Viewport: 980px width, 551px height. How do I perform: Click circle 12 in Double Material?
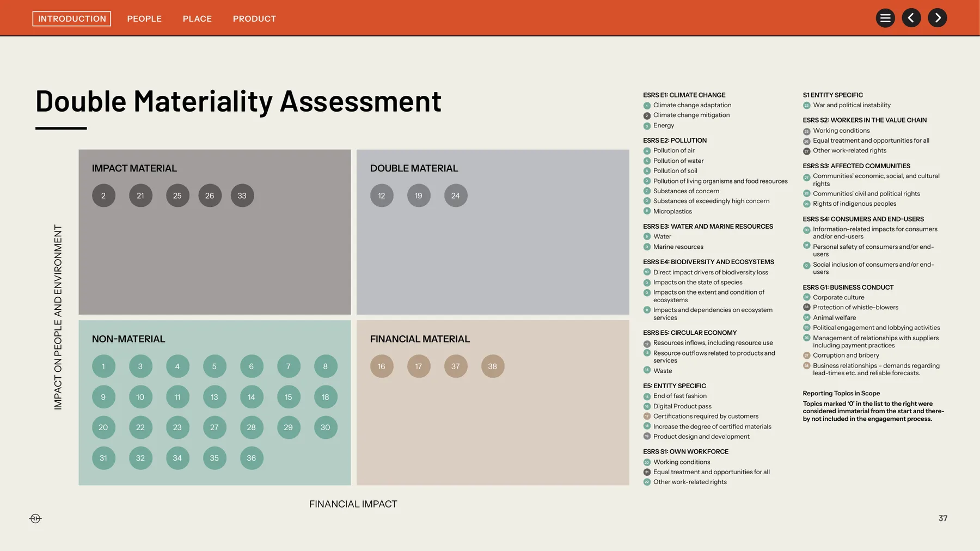coord(382,195)
